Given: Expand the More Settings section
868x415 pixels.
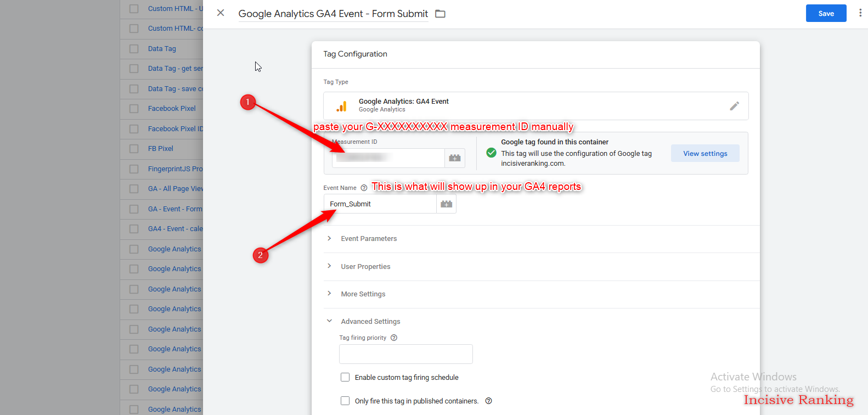Looking at the screenshot, I should coord(363,294).
